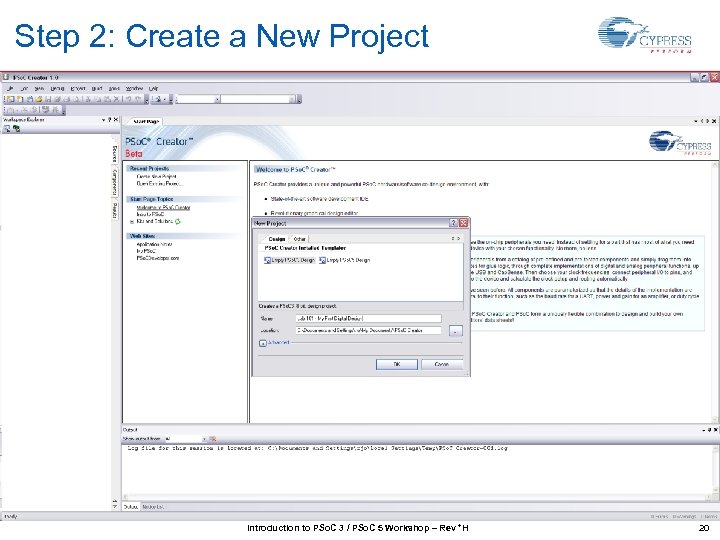
Task: Open the View menu
Action: tap(39, 88)
